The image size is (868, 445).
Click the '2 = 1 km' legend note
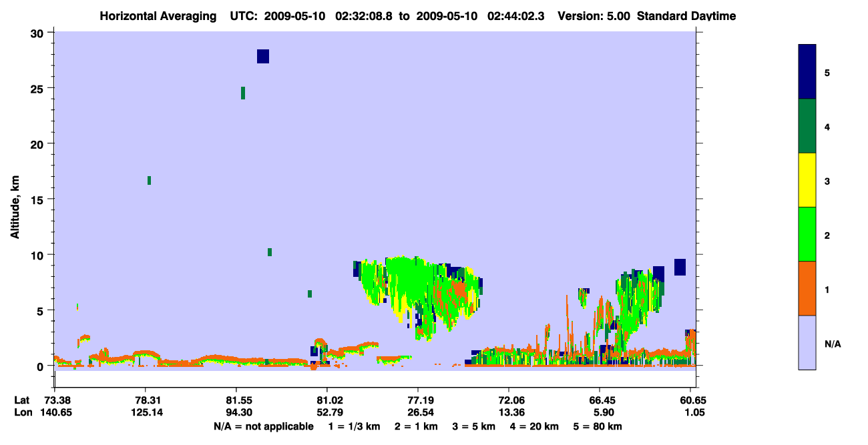(416, 426)
